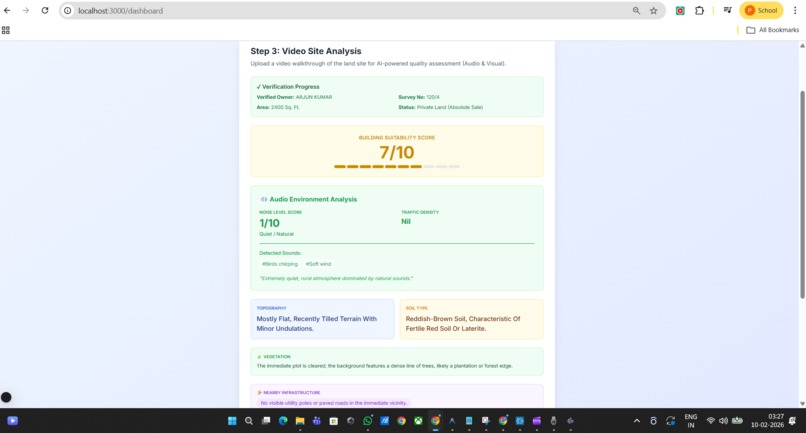806x433 pixels.
Task: Open the purple widget icon at taskbar left
Action: [13, 421]
